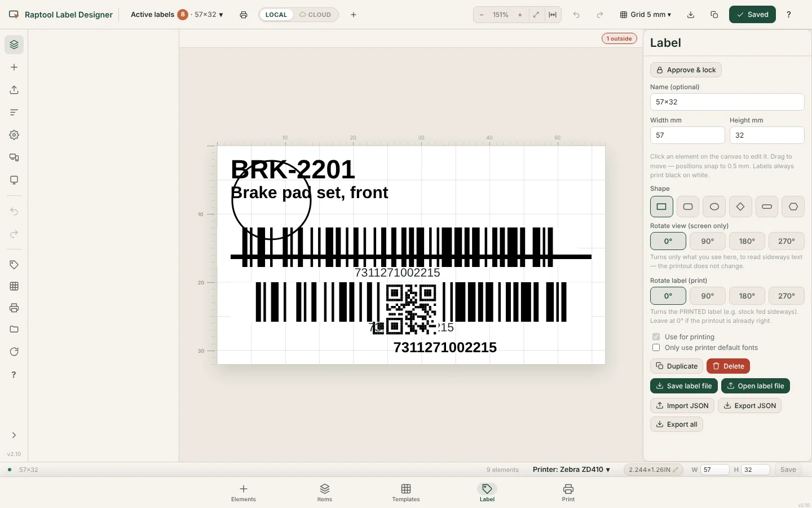Screen dimensions: 812x508
Task: Click the Width mm input field
Action: (x=687, y=135)
